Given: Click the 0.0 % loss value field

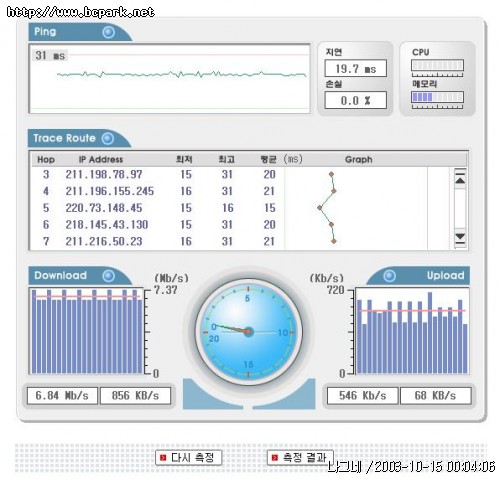Looking at the screenshot, I should click(356, 100).
